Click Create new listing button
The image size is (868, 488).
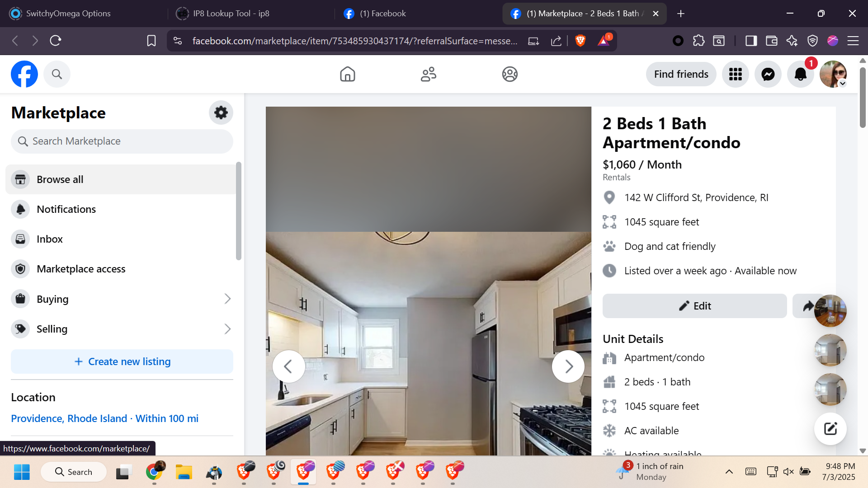pyautogui.click(x=122, y=361)
